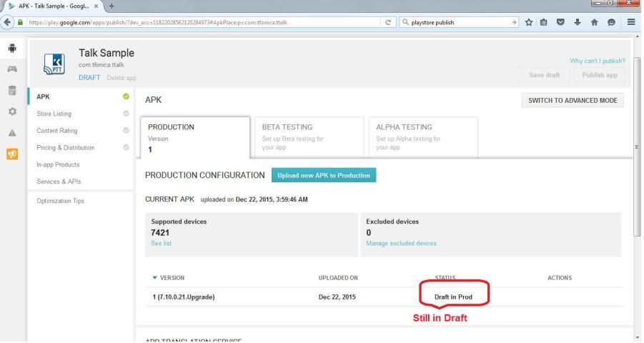
Task: Open Settings via sidebar gear icon
Action: coord(12,112)
